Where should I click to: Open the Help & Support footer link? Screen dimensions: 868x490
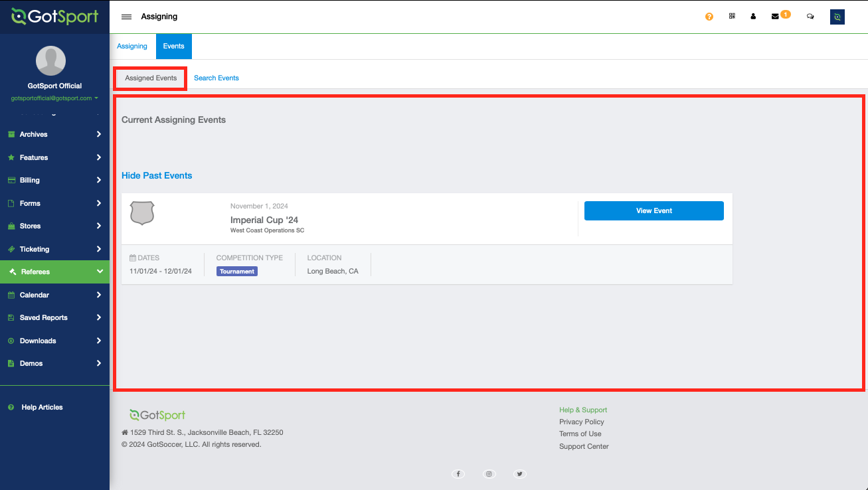point(583,410)
